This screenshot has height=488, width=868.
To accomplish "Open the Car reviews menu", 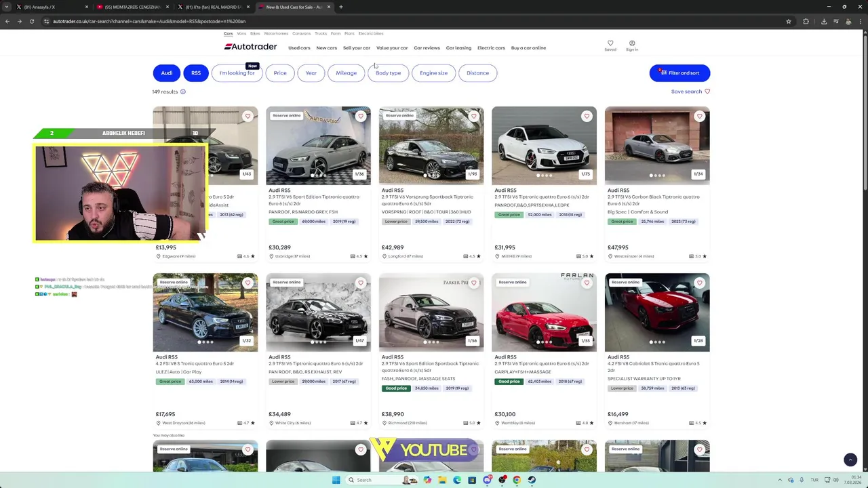I will (427, 48).
